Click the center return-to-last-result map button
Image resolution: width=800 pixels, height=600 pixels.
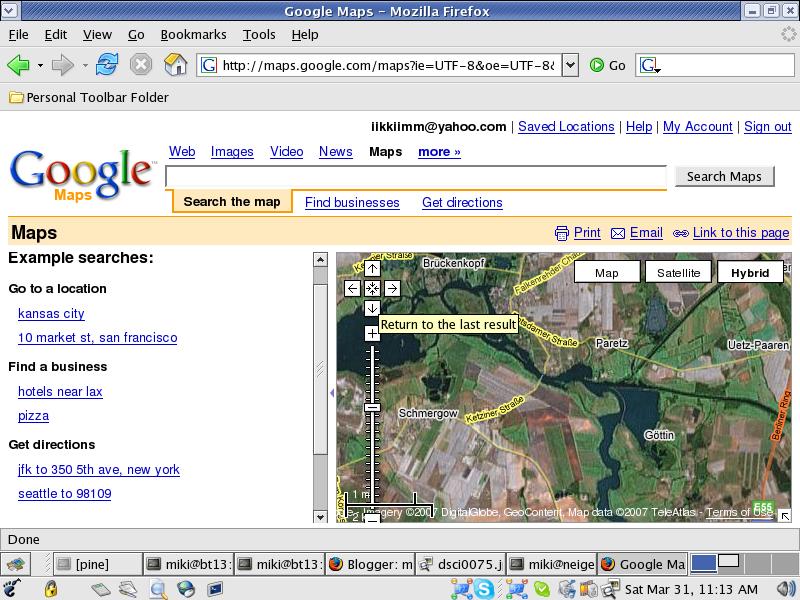pos(372,288)
